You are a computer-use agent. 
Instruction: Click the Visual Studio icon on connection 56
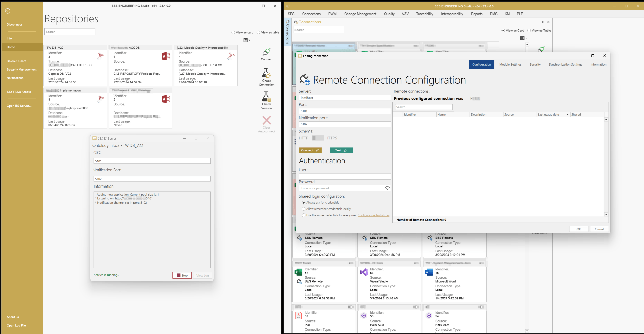point(364,272)
